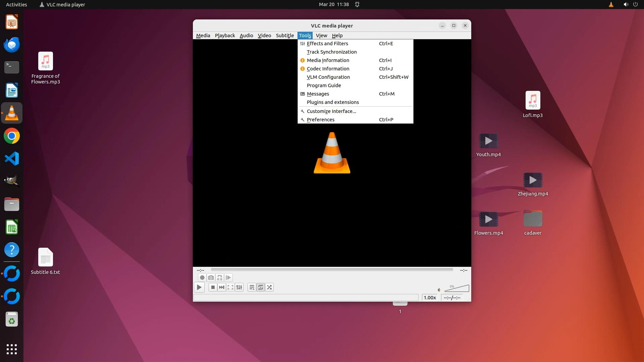Screen dimensions: 644x362
Task: Open the Media menu
Action: point(203,36)
